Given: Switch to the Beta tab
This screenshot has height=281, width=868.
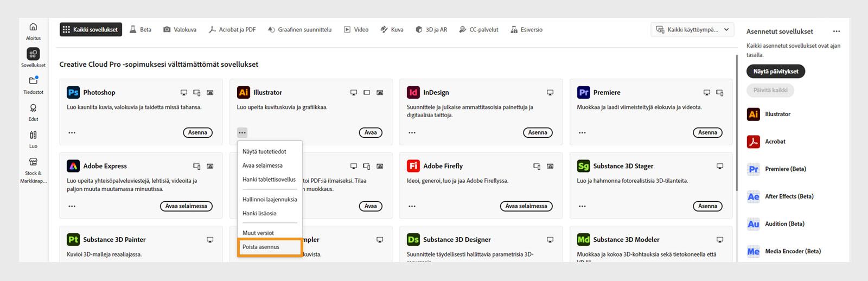Looking at the screenshot, I should (x=141, y=30).
